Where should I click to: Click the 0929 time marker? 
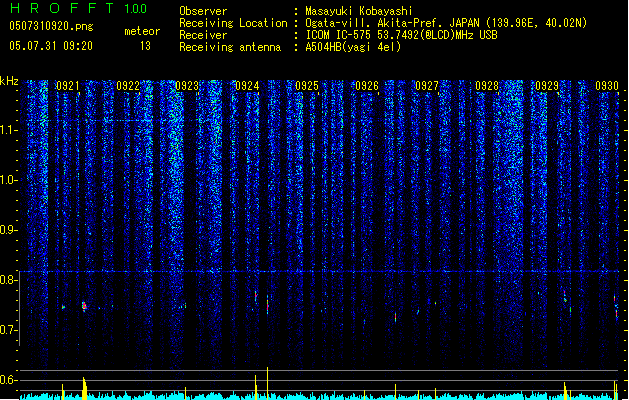coord(547,86)
